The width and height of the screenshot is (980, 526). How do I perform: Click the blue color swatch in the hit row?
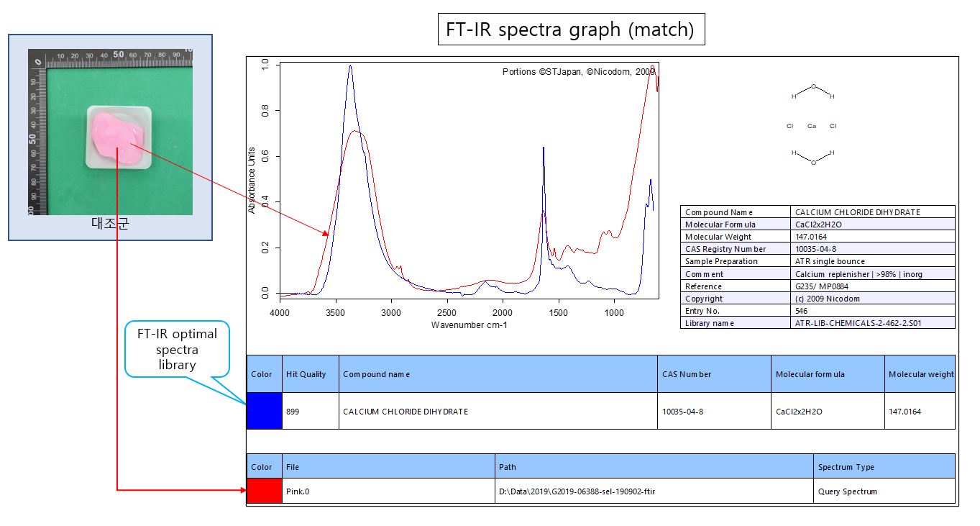pyautogui.click(x=264, y=411)
